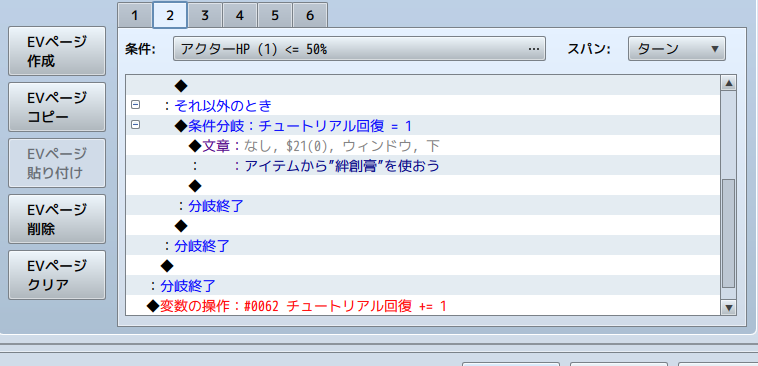Go to event page tab 4
The image size is (758, 366).
coord(240,15)
